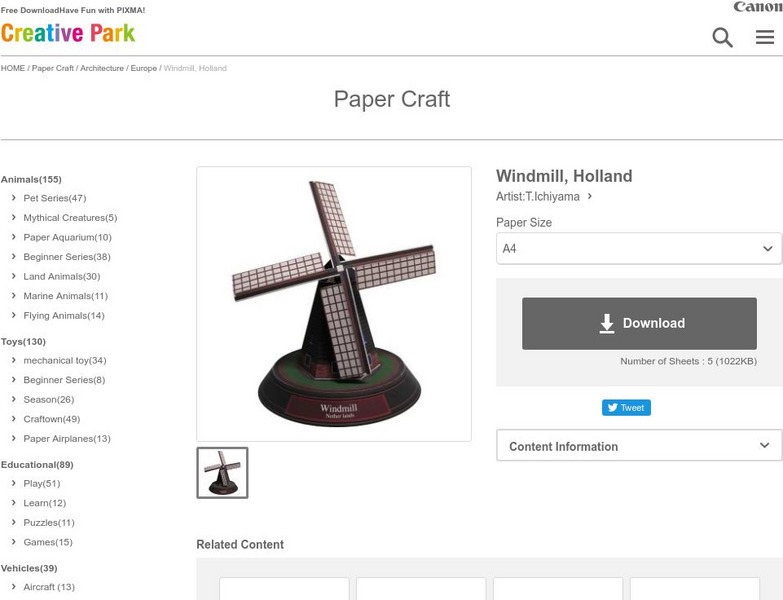The image size is (783, 600).
Task: Open the A4 Paper Size dropdown
Action: [x=639, y=248]
